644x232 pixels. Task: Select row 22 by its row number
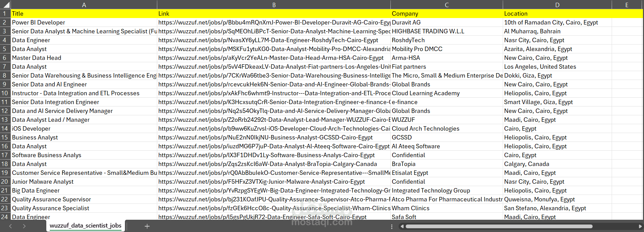[5, 199]
